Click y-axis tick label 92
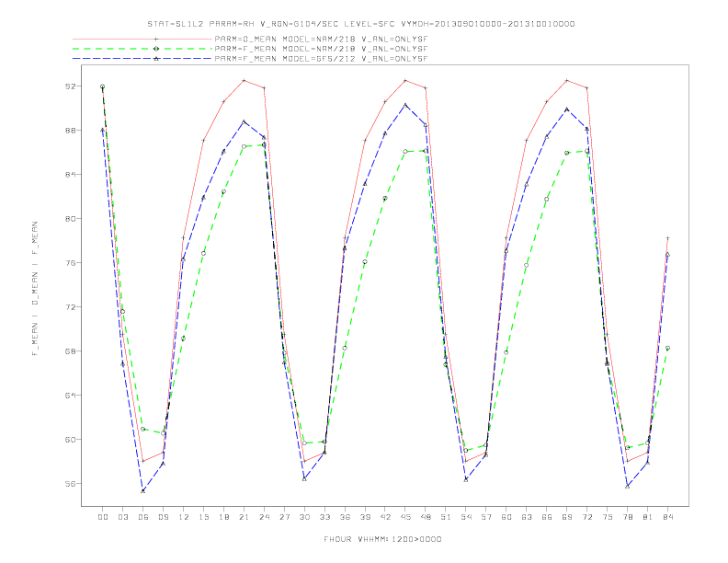The image size is (728, 563). 70,86
